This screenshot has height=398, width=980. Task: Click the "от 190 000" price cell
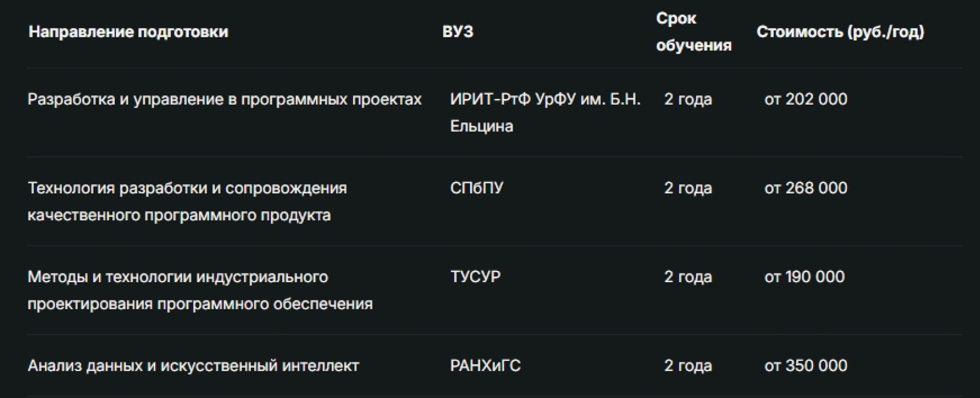coord(804,277)
